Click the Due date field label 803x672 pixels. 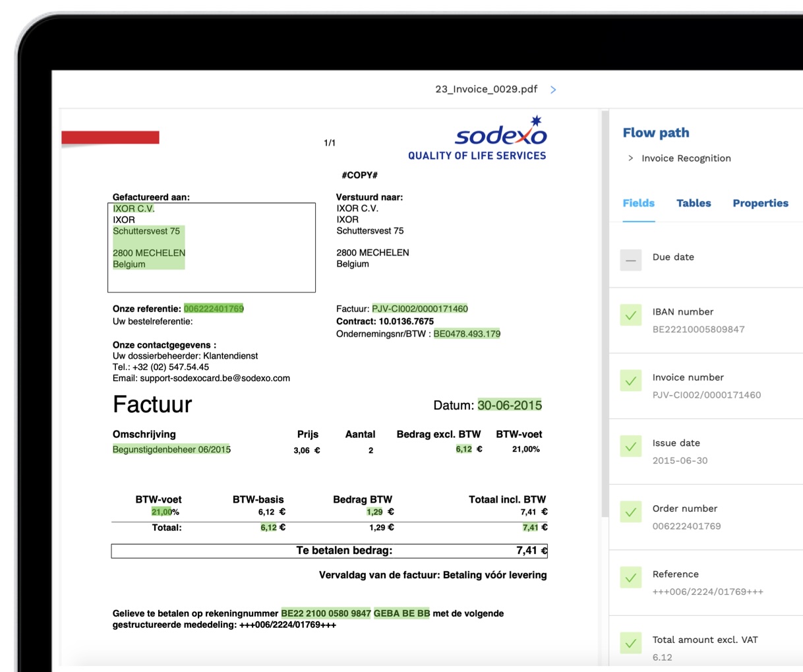(673, 257)
